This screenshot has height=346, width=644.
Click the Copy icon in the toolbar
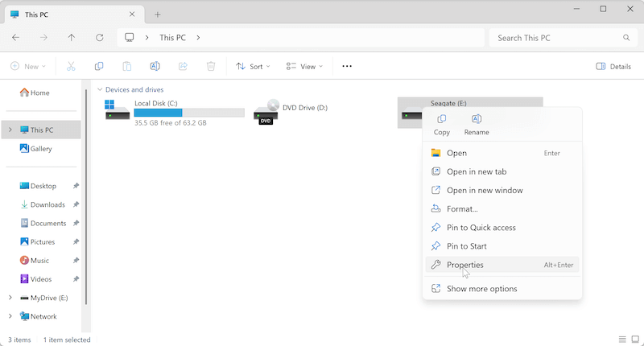[99, 66]
